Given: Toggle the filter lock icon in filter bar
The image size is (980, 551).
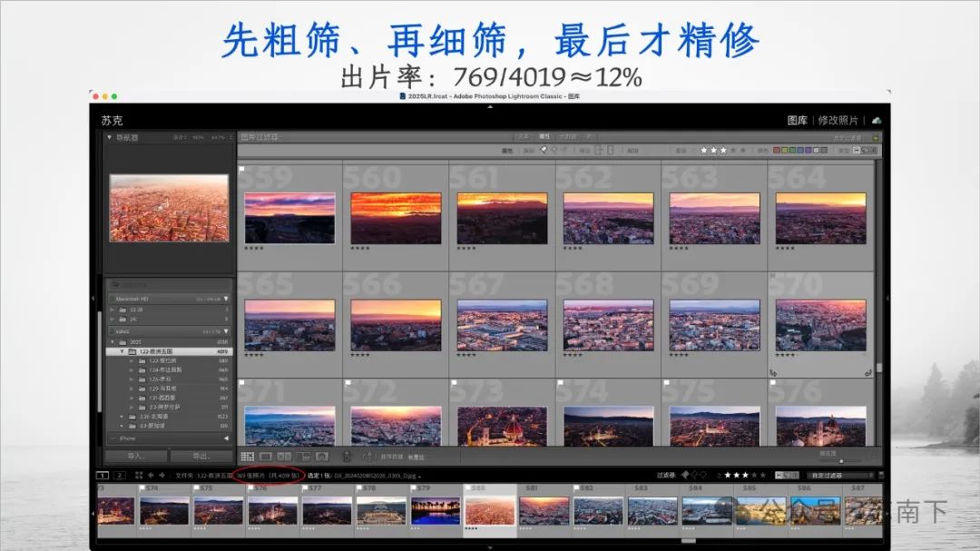Looking at the screenshot, I should tap(875, 138).
